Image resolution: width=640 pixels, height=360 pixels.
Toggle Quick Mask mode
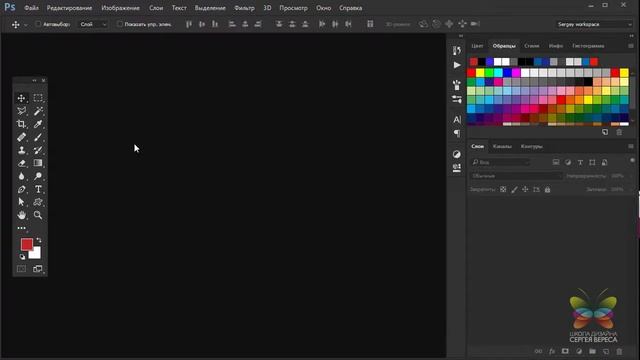pos(21,269)
